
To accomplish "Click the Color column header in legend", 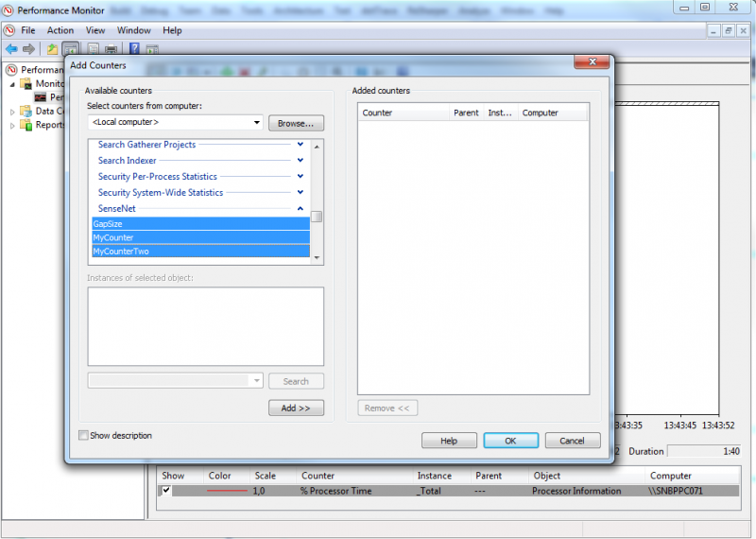I will click(x=226, y=476).
